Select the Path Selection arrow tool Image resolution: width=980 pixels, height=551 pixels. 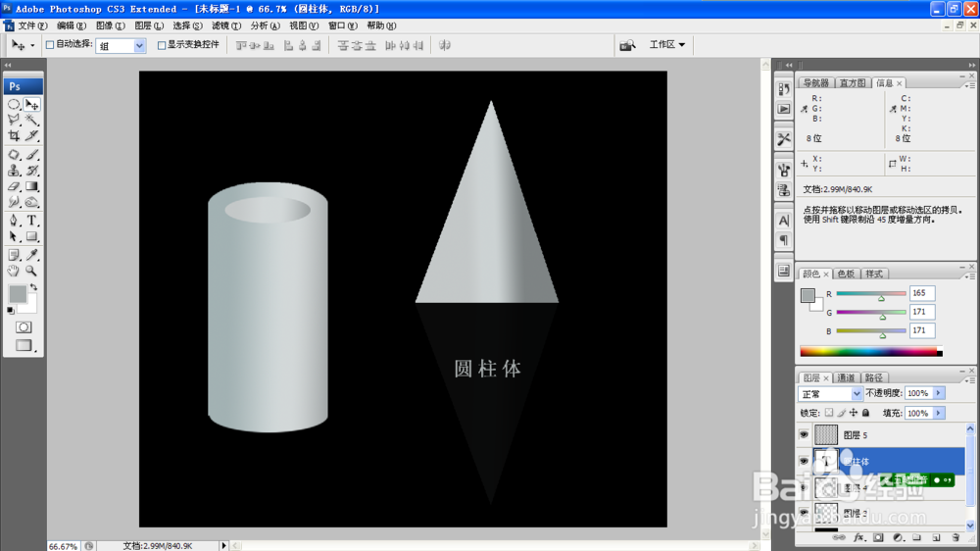(x=14, y=236)
